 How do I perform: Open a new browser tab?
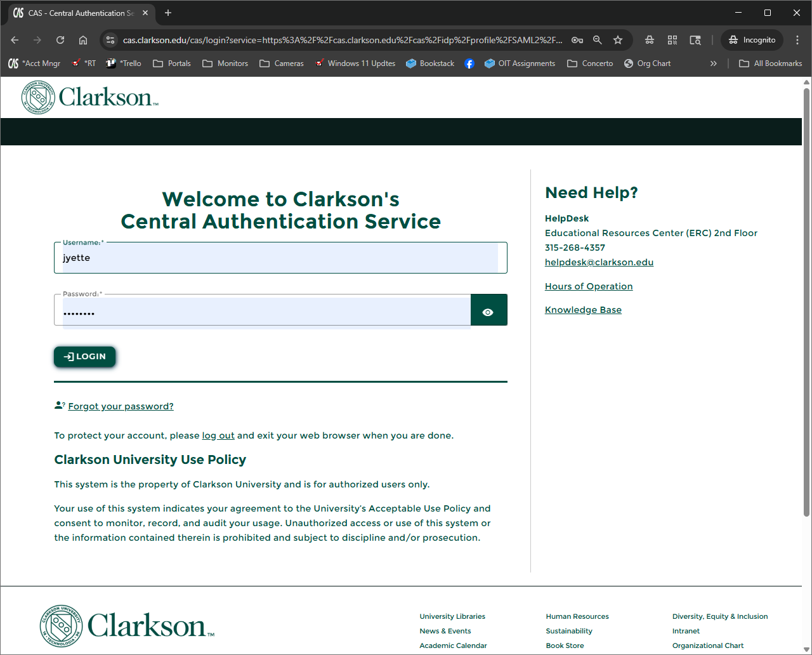click(x=168, y=13)
